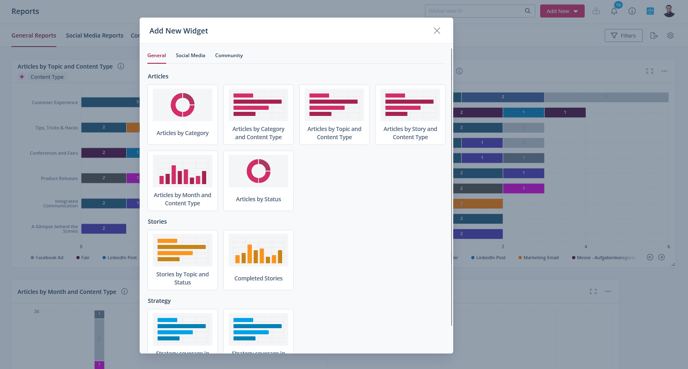Click the Global search field

(480, 11)
